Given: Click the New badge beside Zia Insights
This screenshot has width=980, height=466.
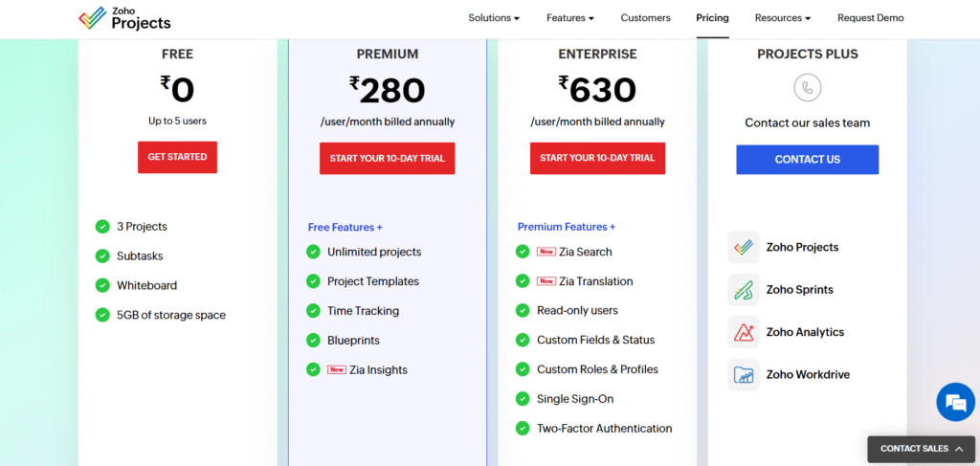Looking at the screenshot, I should point(336,369).
